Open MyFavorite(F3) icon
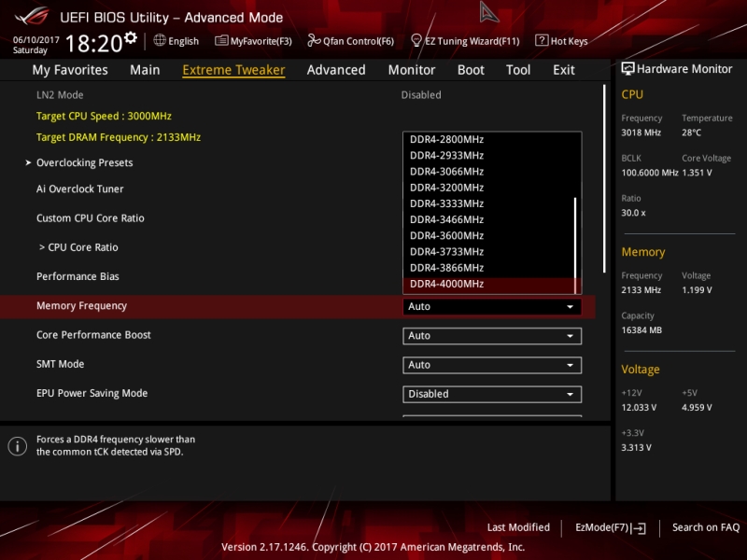Viewport: 747px width, 560px height. click(x=221, y=40)
